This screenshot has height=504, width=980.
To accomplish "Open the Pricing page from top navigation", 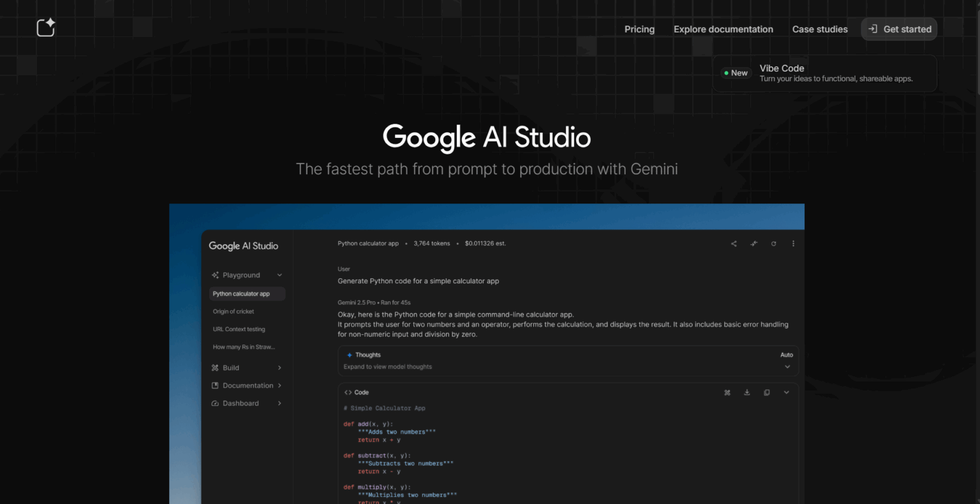I will [x=639, y=29].
